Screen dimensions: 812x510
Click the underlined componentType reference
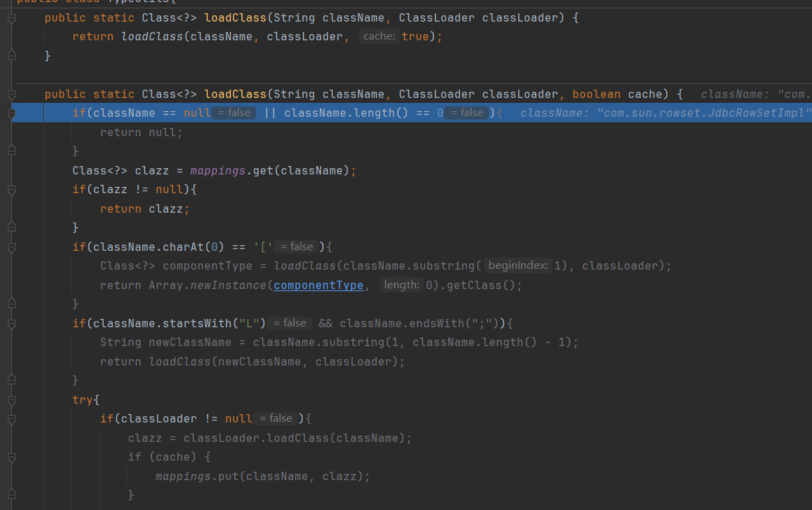[319, 286]
